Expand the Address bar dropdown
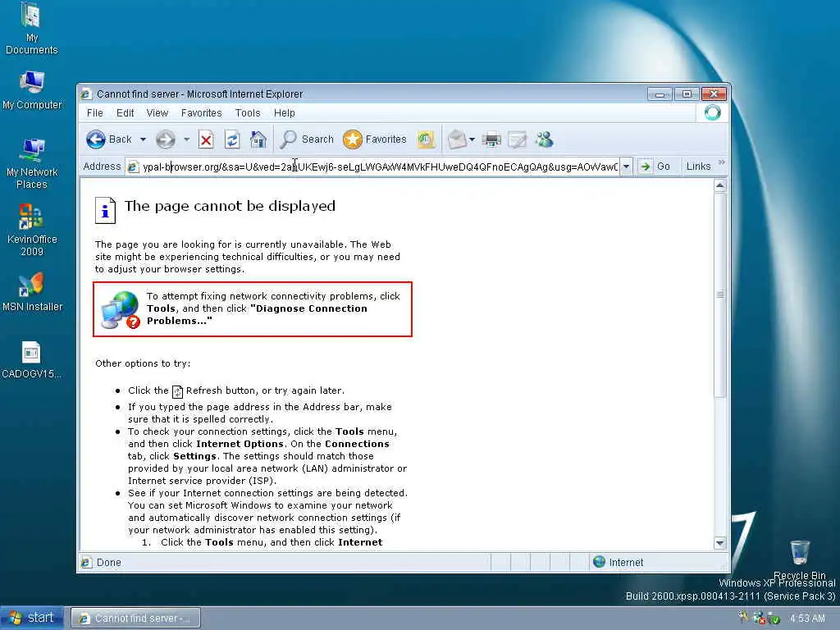 point(626,167)
